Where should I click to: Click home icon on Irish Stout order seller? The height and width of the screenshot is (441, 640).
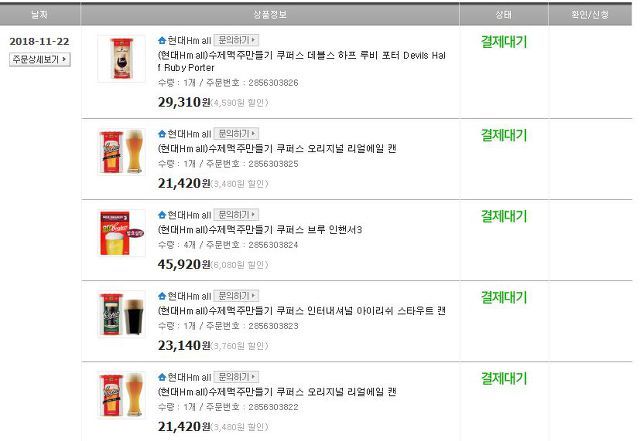(x=162, y=296)
